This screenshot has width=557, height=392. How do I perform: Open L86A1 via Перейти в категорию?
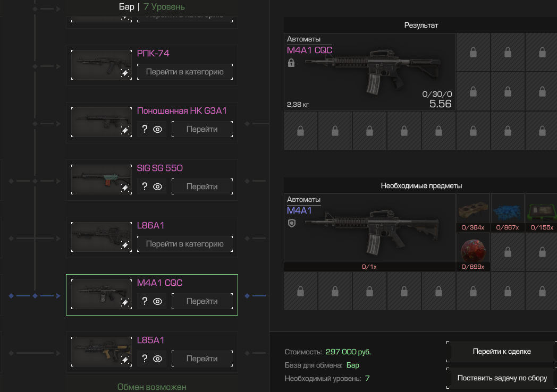(185, 244)
